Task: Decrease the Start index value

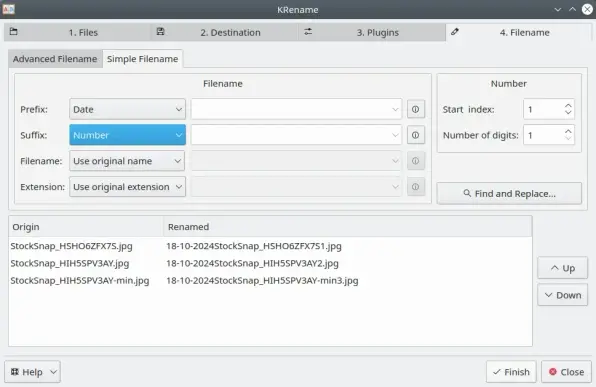Action: [568, 113]
